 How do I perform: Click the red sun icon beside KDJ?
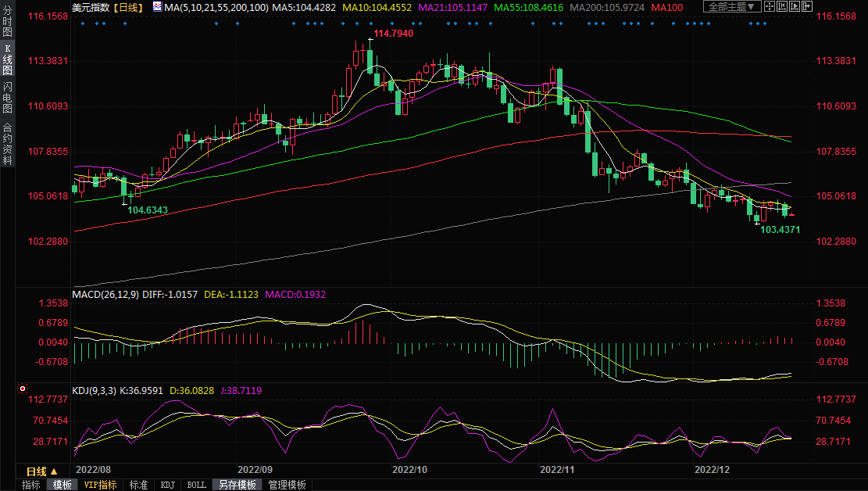click(23, 388)
